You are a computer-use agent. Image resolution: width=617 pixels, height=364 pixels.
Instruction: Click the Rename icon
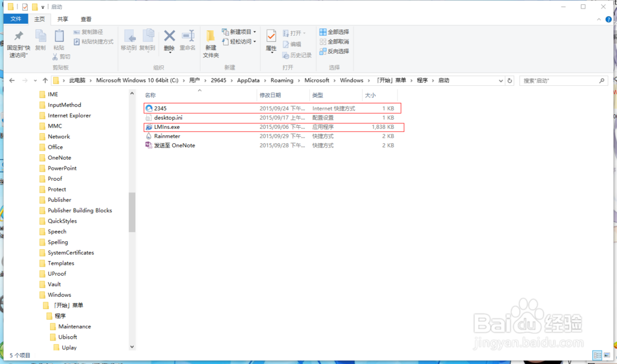coord(188,36)
